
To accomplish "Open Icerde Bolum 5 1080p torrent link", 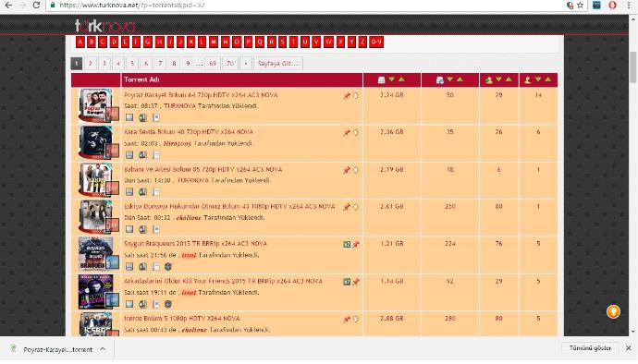I will coord(181,318).
